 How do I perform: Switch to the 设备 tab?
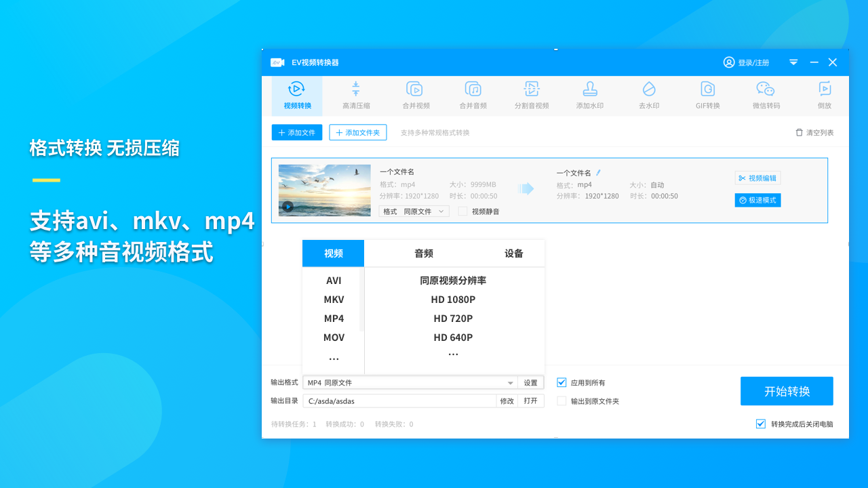(x=514, y=253)
